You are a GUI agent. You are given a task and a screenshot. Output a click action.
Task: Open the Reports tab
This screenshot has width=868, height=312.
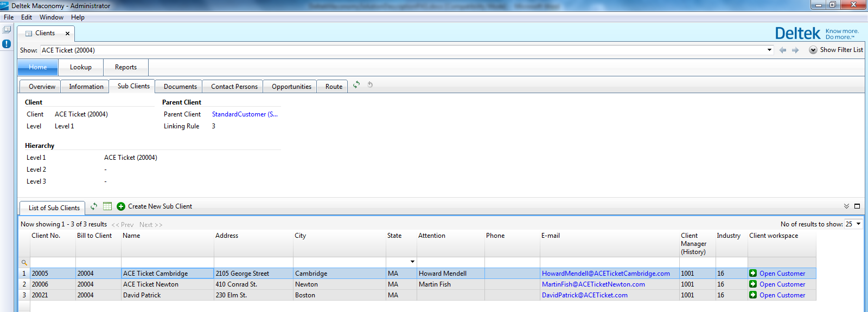[x=125, y=67]
